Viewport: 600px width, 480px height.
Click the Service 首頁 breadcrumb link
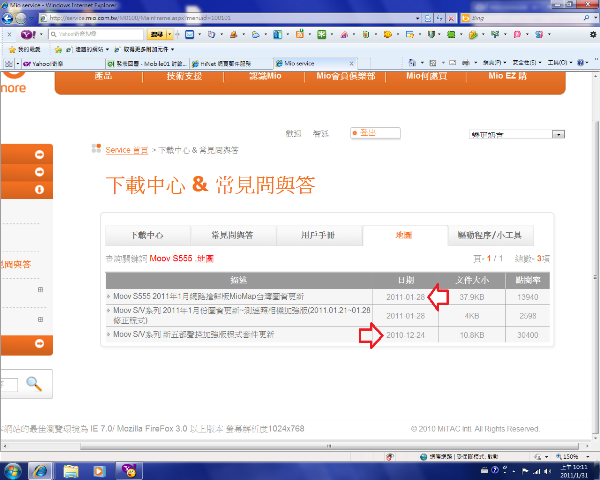[x=127, y=150]
